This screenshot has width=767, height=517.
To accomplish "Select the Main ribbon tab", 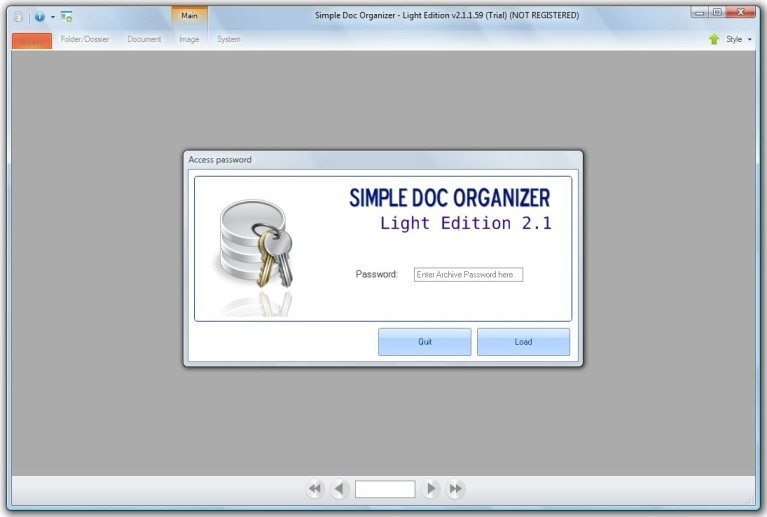I will (189, 16).
